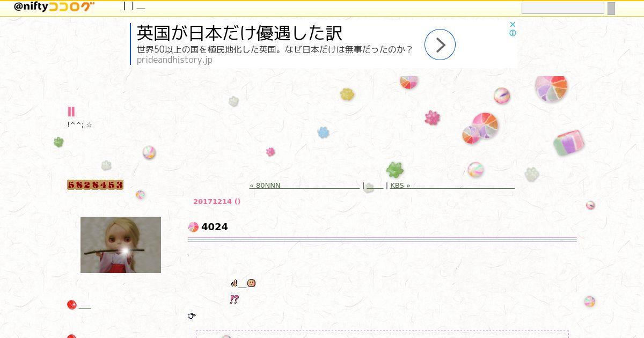Click the header navigation links beside the Cocolog logo
Screen dimensions: 644x338
tap(134, 6)
